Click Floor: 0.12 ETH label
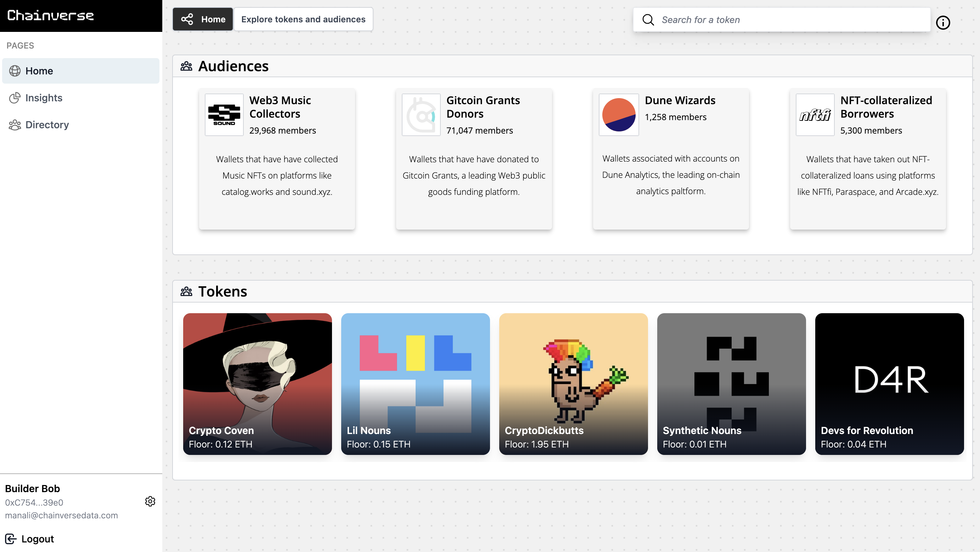Screen dimensions: 980x552 click(x=221, y=444)
